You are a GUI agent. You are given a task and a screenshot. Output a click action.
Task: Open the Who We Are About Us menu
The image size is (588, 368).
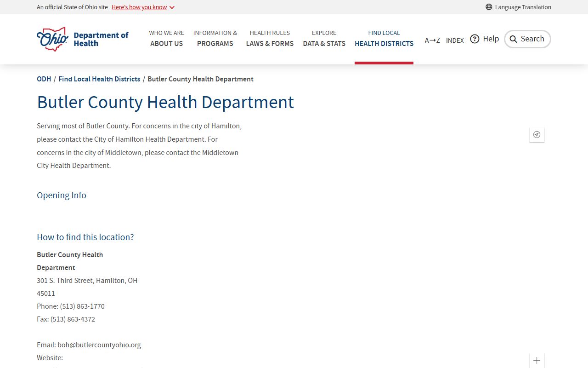click(x=166, y=39)
